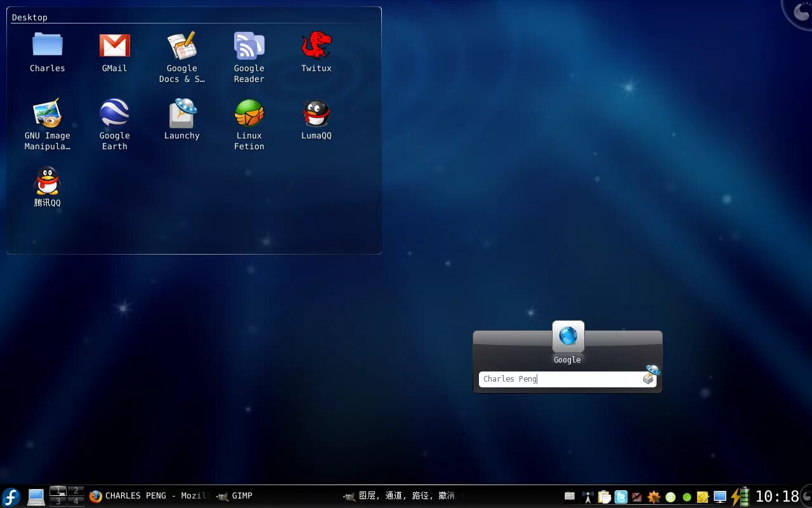Switch to CHARLES PENG Mozilla Firefox window
Viewport: 812px width, 508px height.
point(149,496)
